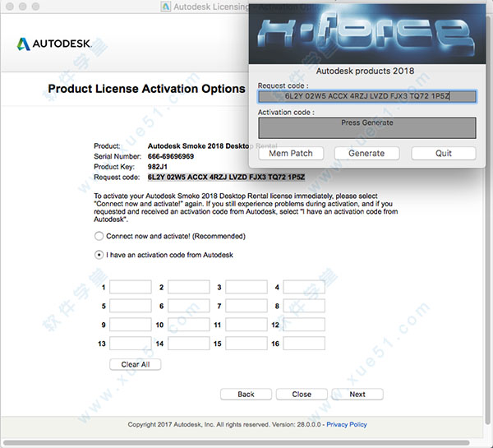Go Back to previous activation step

[246, 395]
